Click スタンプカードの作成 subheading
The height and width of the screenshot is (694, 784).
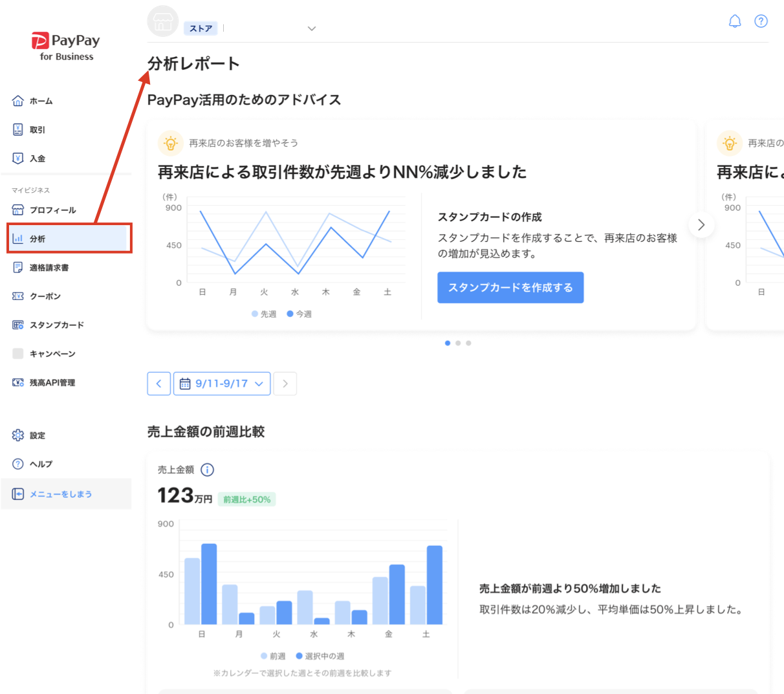click(x=490, y=217)
